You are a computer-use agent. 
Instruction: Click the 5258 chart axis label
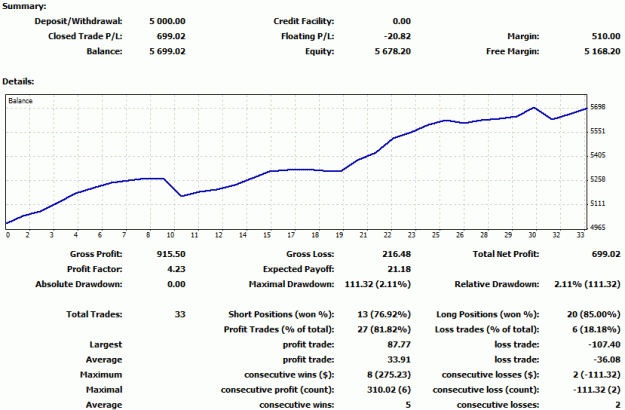click(x=598, y=179)
